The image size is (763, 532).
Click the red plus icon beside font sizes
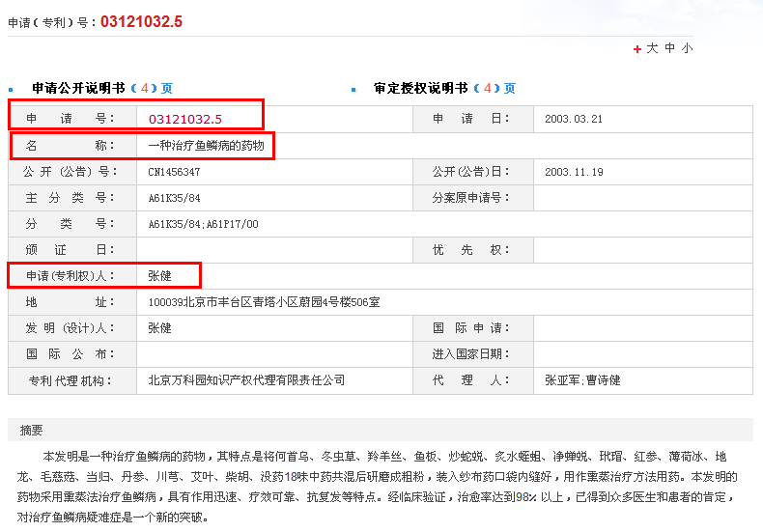tap(637, 49)
